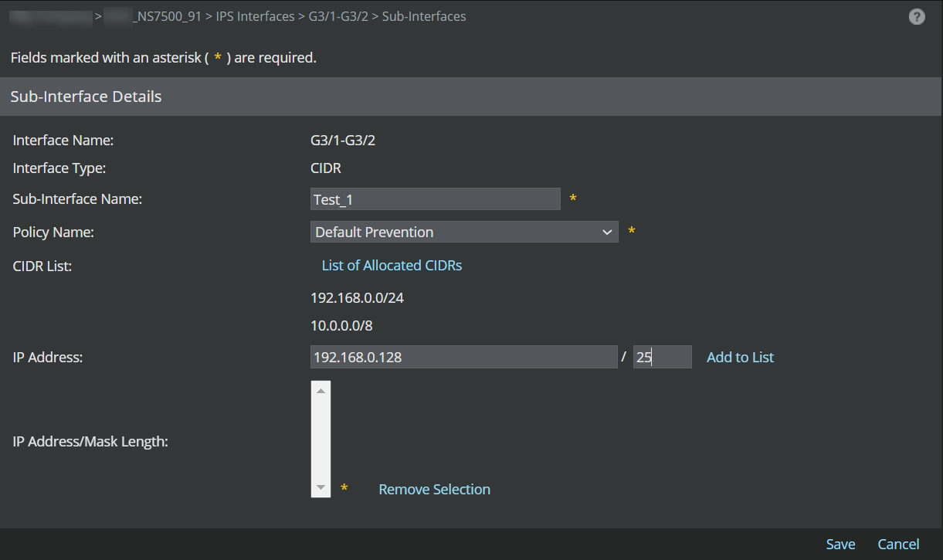Image resolution: width=943 pixels, height=560 pixels.
Task: Click the IP list scrollbar down arrow
Action: [x=321, y=488]
